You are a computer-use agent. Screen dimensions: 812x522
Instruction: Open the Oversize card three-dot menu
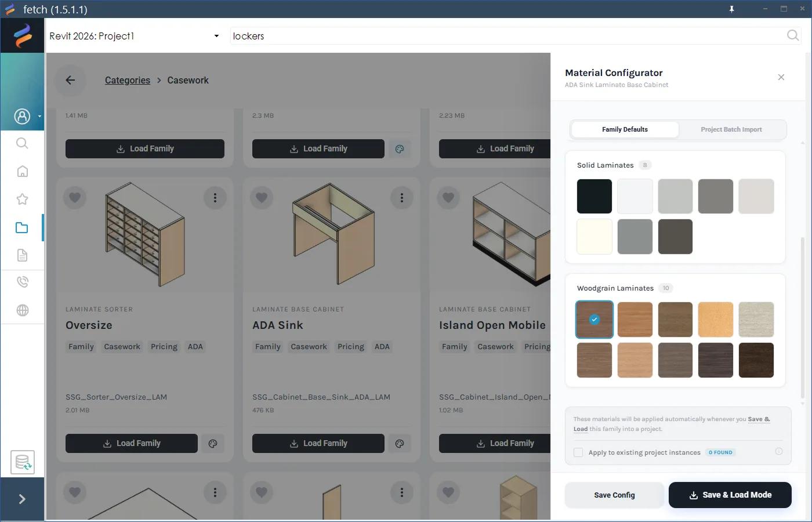(x=215, y=198)
